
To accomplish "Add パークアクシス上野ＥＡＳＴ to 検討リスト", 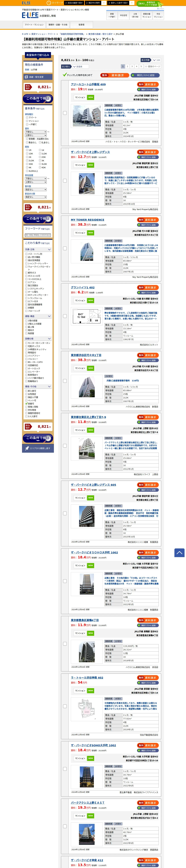I will (148, 808).
